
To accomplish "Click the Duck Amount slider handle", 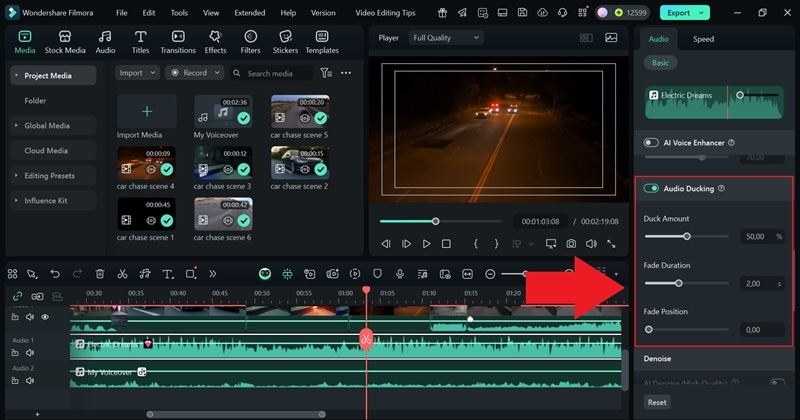I will click(x=686, y=237).
